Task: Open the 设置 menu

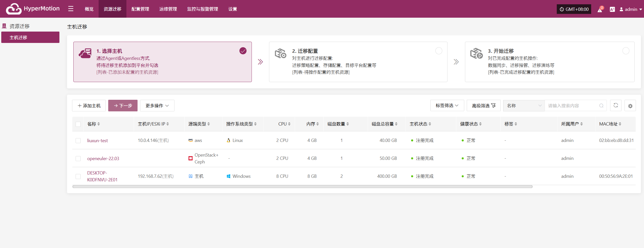Action: 233,9
